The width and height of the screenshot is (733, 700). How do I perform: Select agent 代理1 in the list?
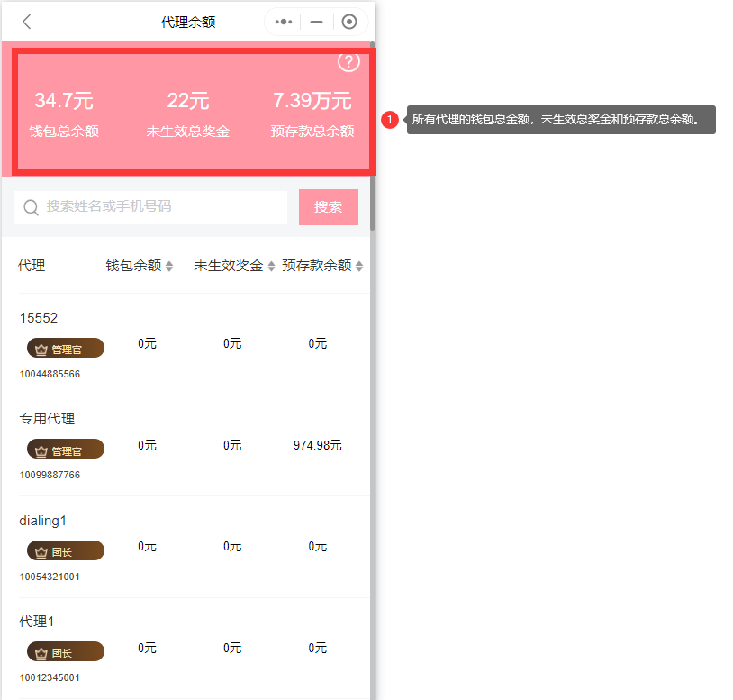pos(38,622)
